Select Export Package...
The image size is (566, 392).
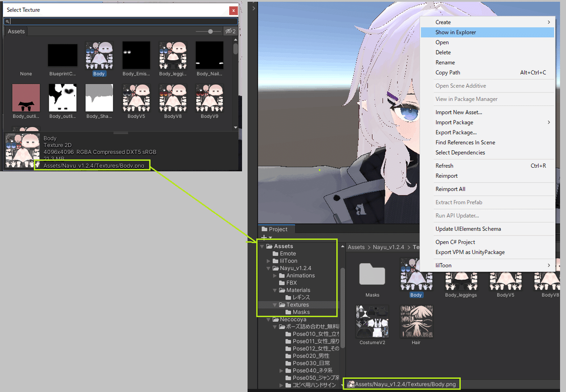click(487, 132)
